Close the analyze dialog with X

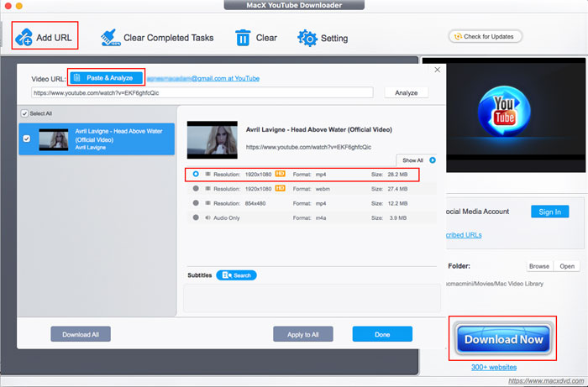click(438, 70)
